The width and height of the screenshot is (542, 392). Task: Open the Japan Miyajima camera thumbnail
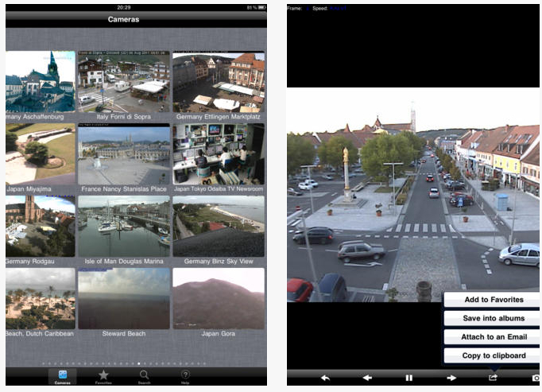click(x=41, y=154)
